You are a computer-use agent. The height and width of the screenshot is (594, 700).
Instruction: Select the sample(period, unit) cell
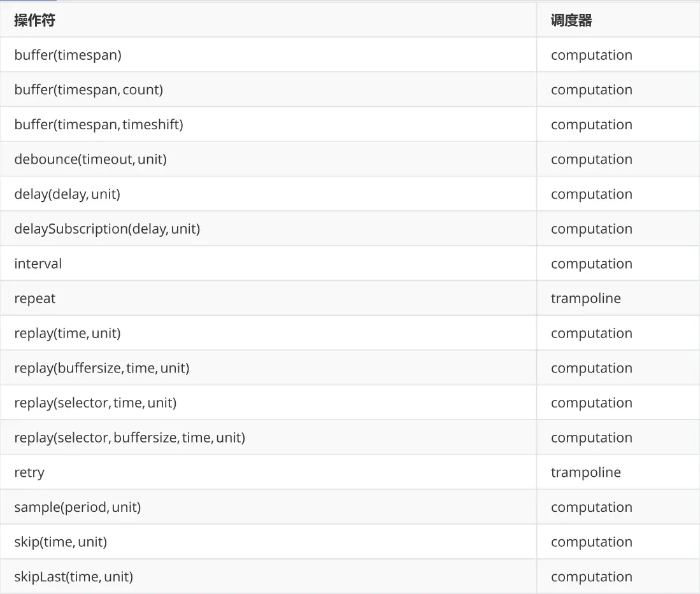[268, 507]
